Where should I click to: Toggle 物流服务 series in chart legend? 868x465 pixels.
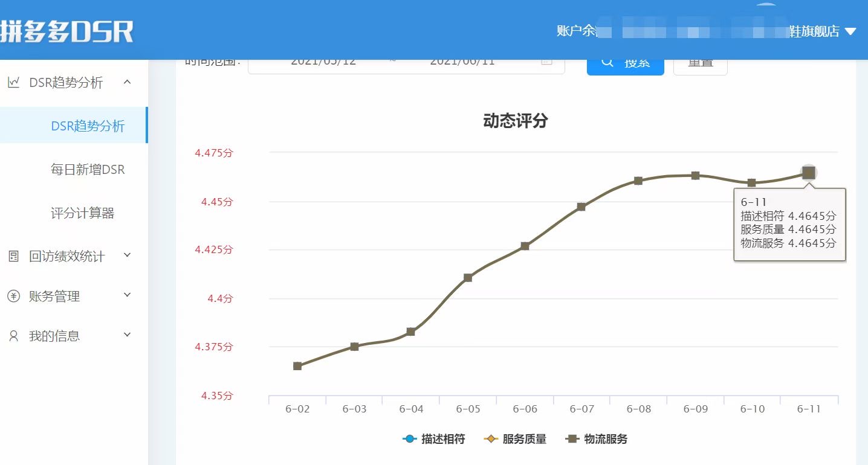(597, 439)
